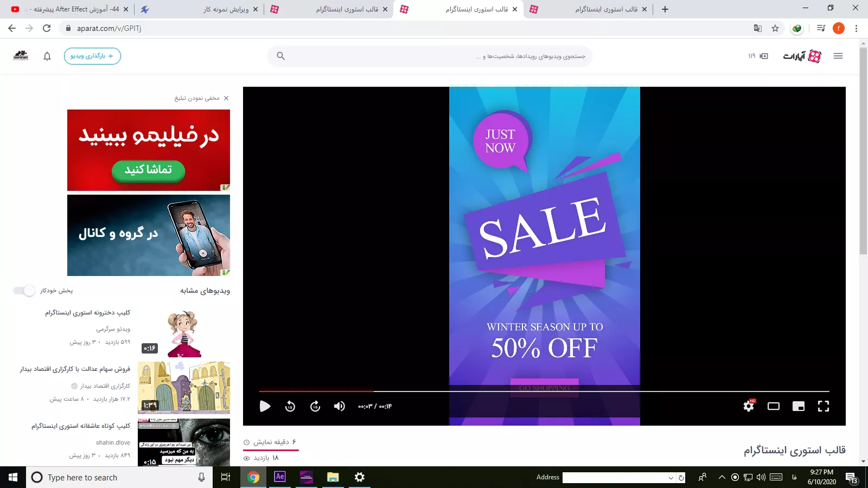
Task: Open Task View on taskbar
Action: coord(226,477)
